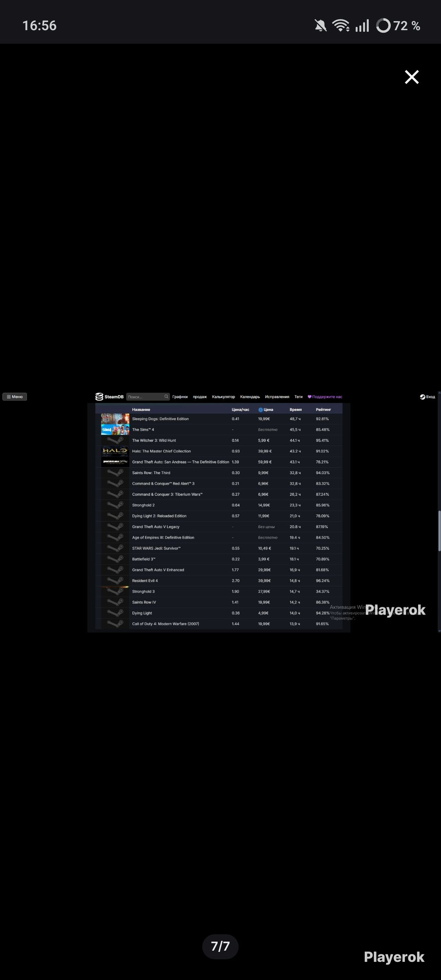Tap the cellular signal strength icon
The image size is (441, 980).
(x=362, y=26)
